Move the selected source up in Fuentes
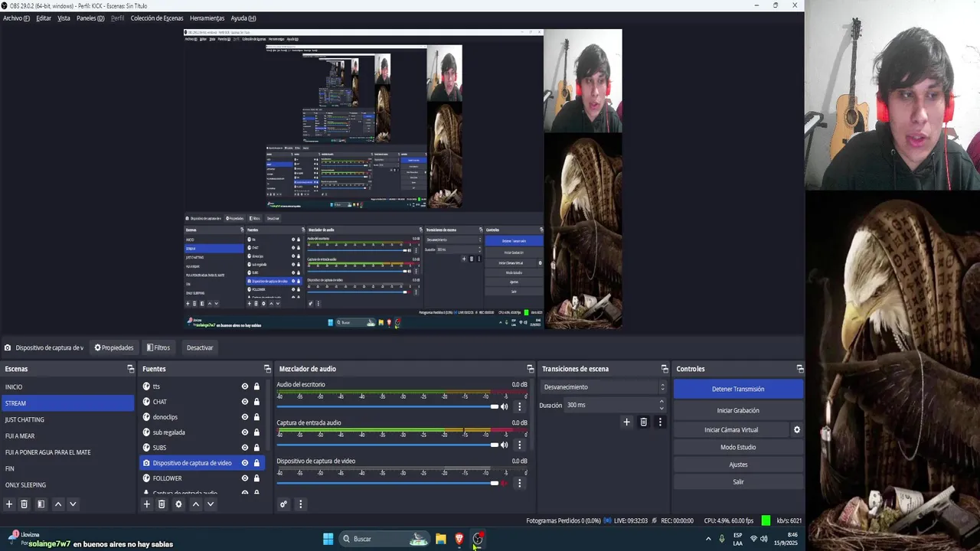The height and width of the screenshot is (551, 980). point(196,504)
